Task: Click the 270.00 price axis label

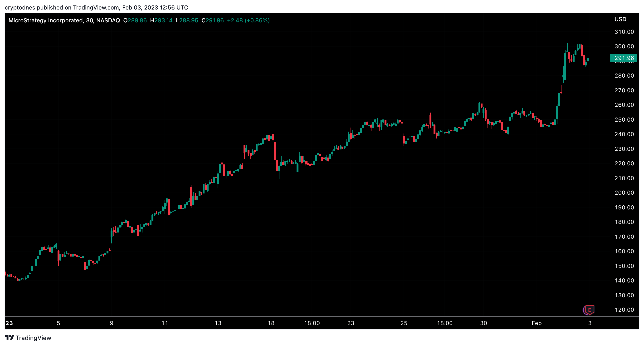Action: pyautogui.click(x=624, y=90)
